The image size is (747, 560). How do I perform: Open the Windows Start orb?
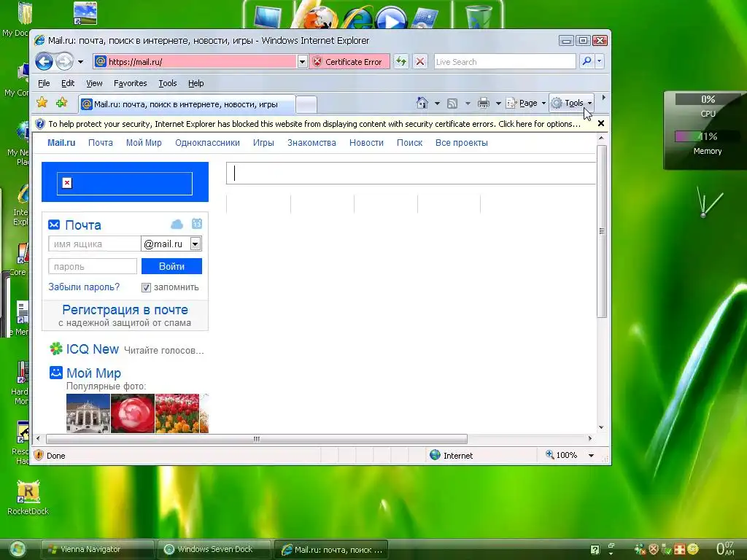[18, 550]
